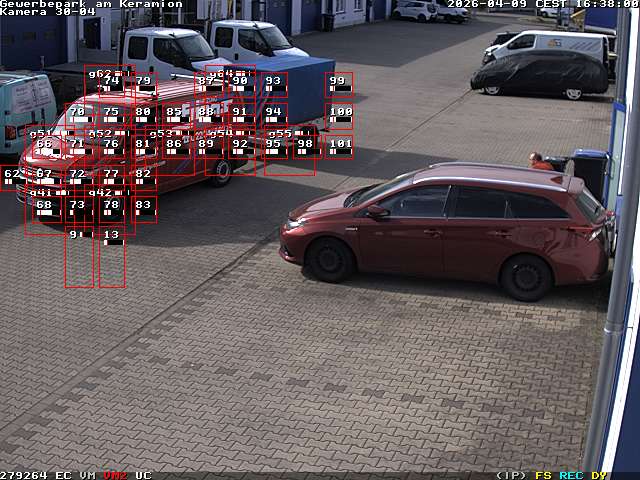This screenshot has width=640, height=480.
Task: Click the g55 group label
Action: coord(279,133)
